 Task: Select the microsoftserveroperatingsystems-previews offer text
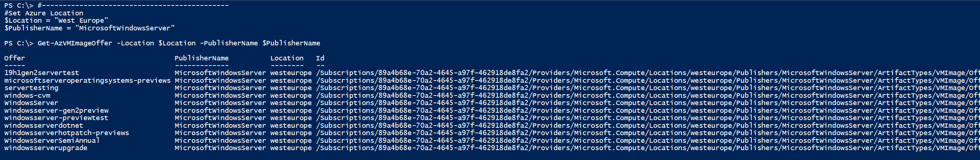pos(88,81)
